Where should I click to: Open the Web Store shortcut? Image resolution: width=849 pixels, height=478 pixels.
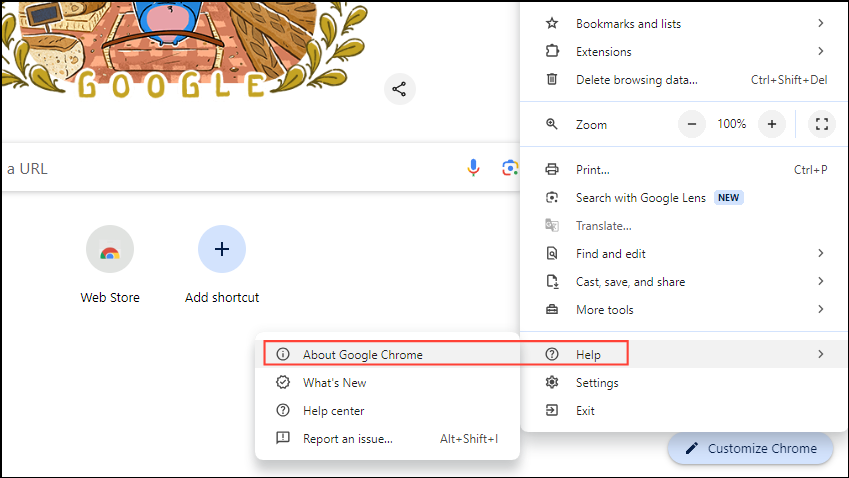[x=110, y=249]
